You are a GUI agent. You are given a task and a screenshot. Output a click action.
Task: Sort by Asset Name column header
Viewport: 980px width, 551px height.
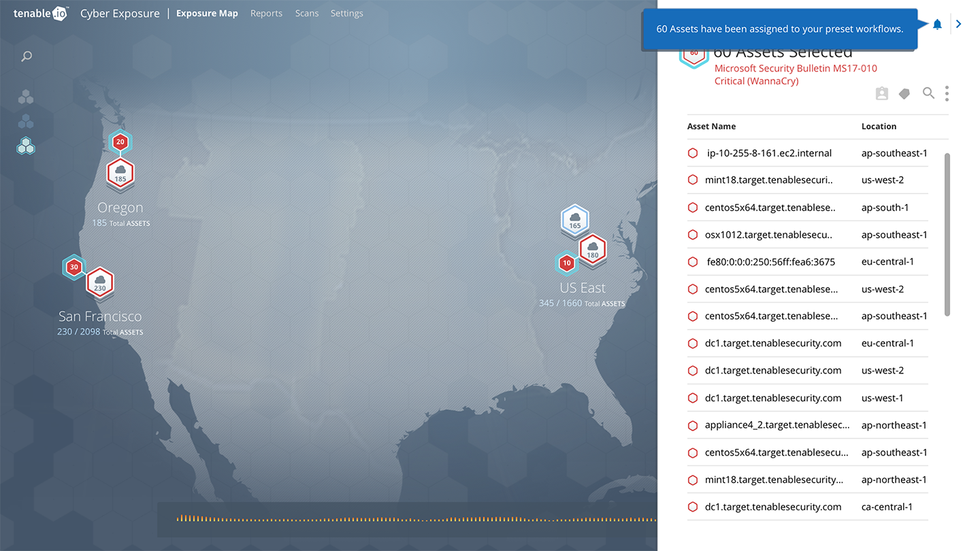[711, 127]
